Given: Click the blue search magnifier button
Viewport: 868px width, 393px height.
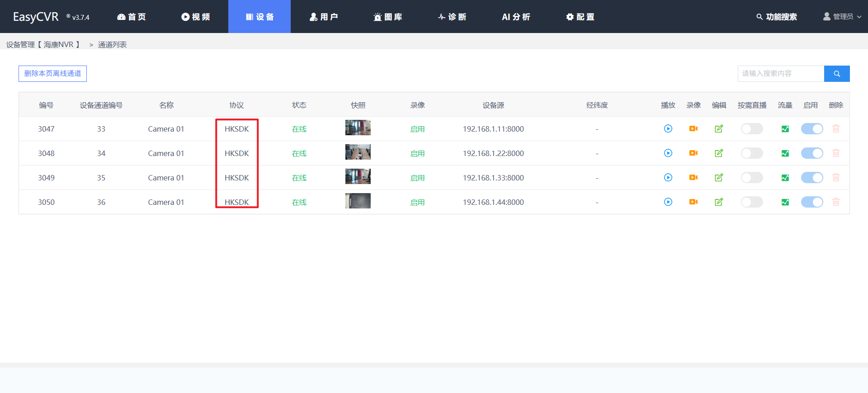Looking at the screenshot, I should pos(836,74).
